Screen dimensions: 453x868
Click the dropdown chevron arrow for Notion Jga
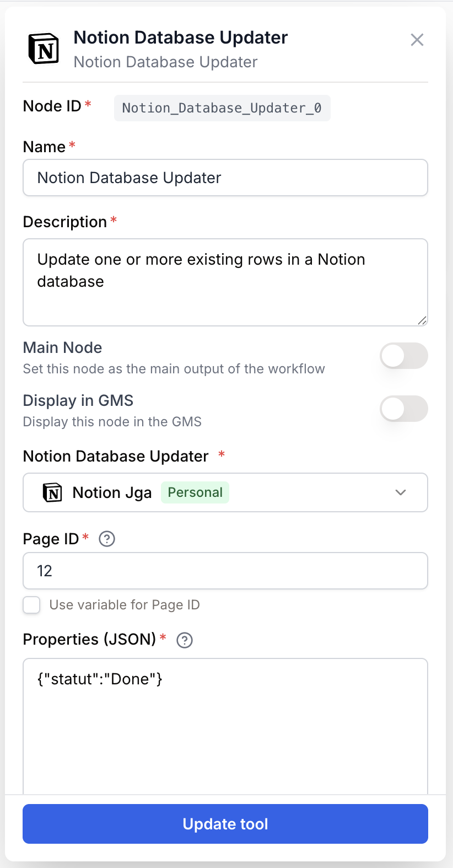(x=401, y=492)
